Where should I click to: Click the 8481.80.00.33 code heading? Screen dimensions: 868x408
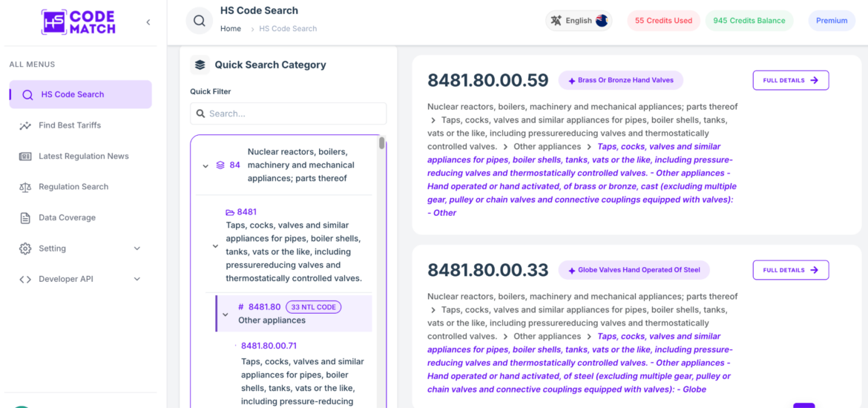pos(487,270)
